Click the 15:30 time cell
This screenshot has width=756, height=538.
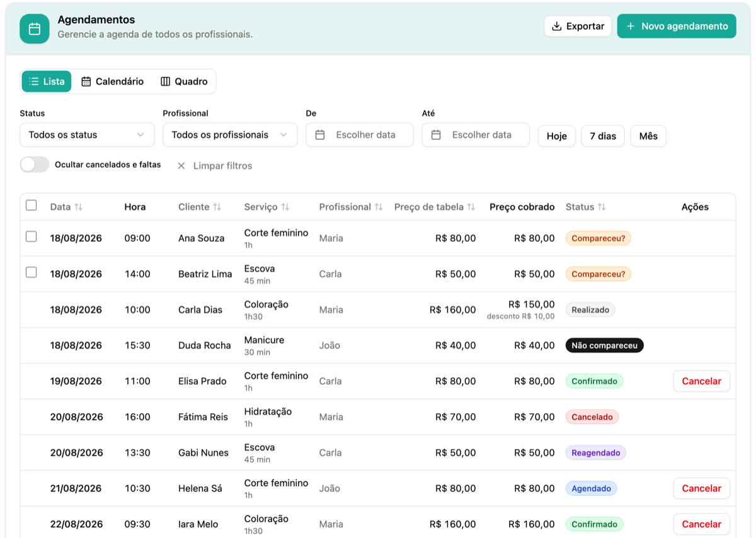point(137,345)
